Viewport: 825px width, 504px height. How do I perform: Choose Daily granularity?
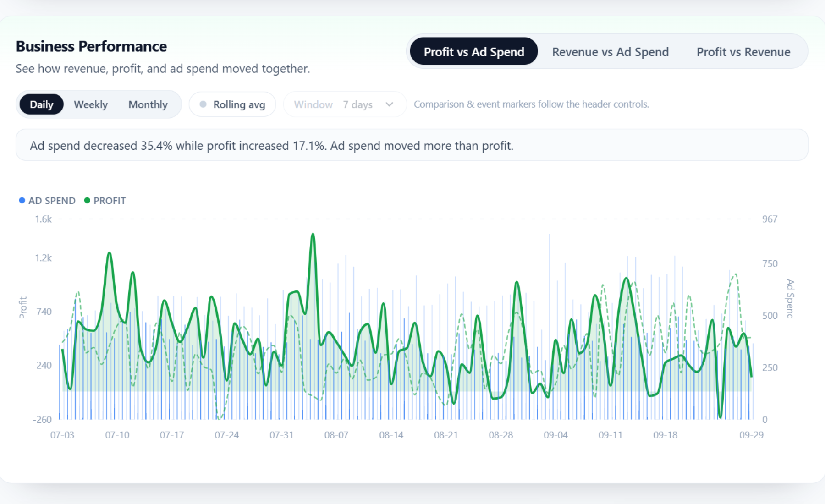click(x=41, y=104)
